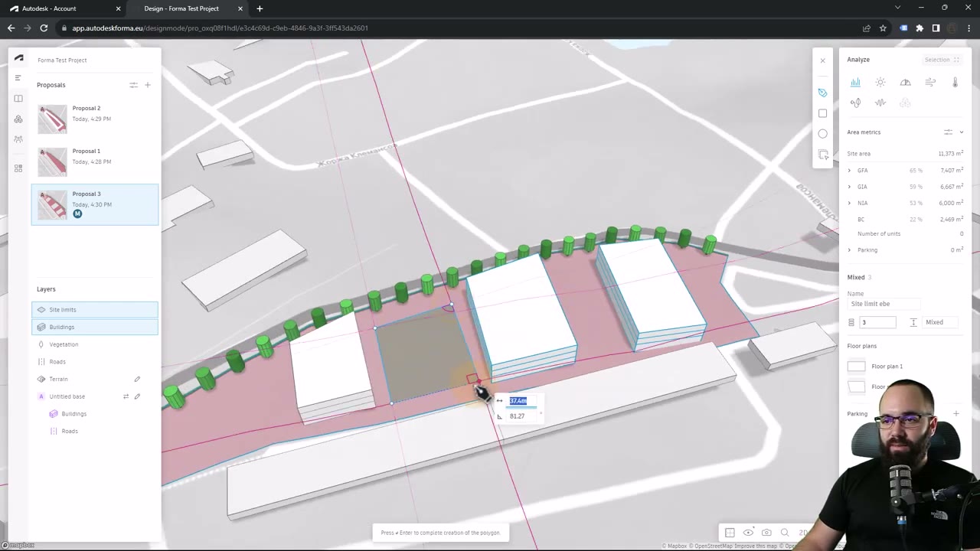Image resolution: width=980 pixels, height=551 pixels.
Task: Collapse the Area metrics section chevron
Action: (x=962, y=132)
